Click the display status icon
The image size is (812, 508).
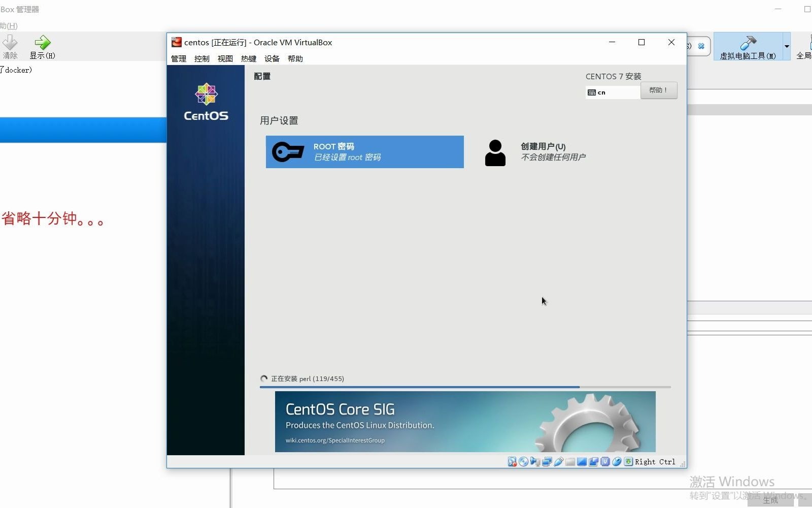[x=582, y=461]
